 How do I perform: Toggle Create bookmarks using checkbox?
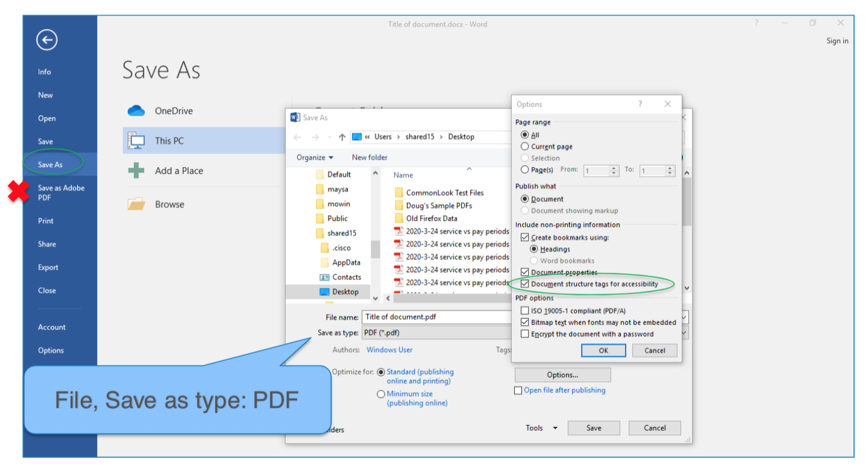click(525, 238)
